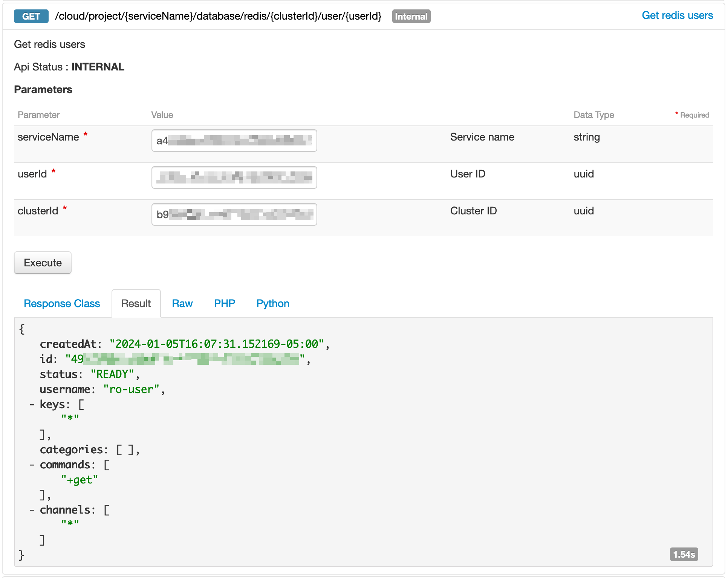The width and height of the screenshot is (728, 578).
Task: Click the 'Cluster ID' description text
Action: point(473,211)
